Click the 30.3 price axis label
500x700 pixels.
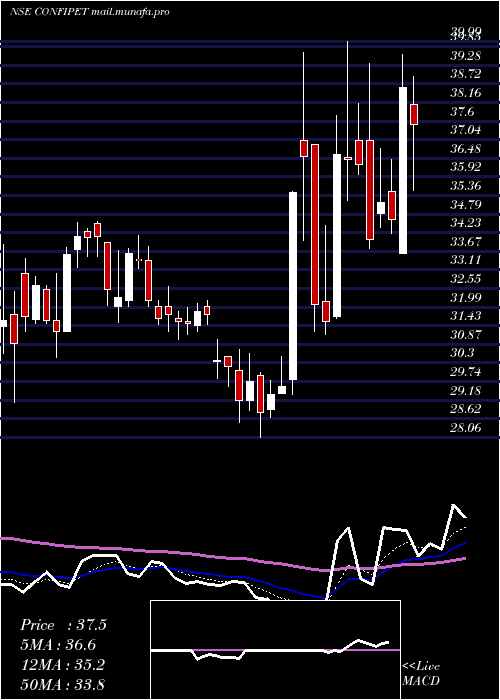pyautogui.click(x=462, y=353)
